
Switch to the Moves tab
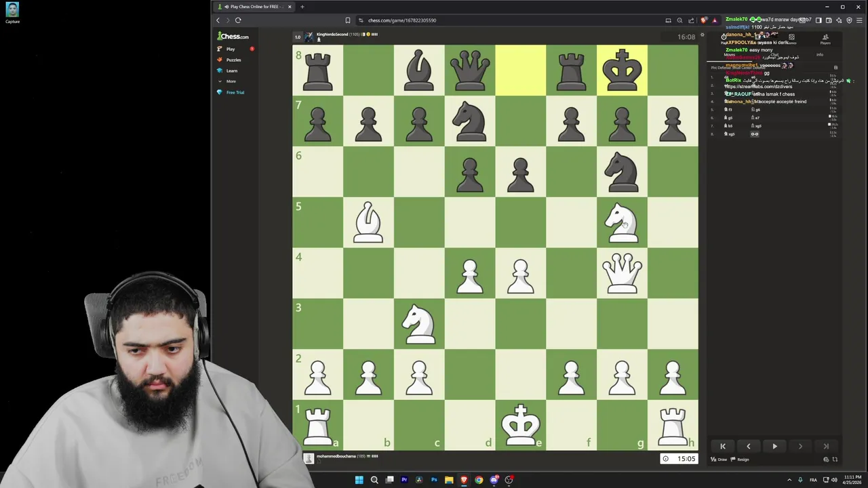tap(729, 55)
